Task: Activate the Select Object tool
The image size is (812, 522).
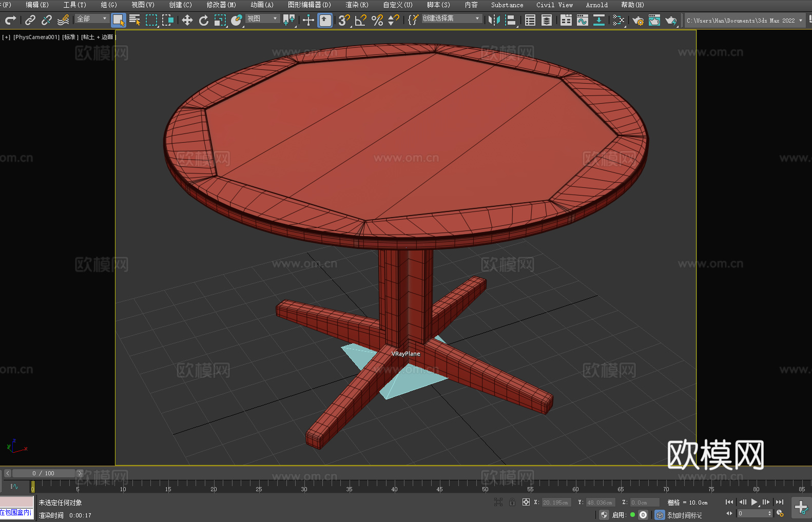Action: [119, 21]
